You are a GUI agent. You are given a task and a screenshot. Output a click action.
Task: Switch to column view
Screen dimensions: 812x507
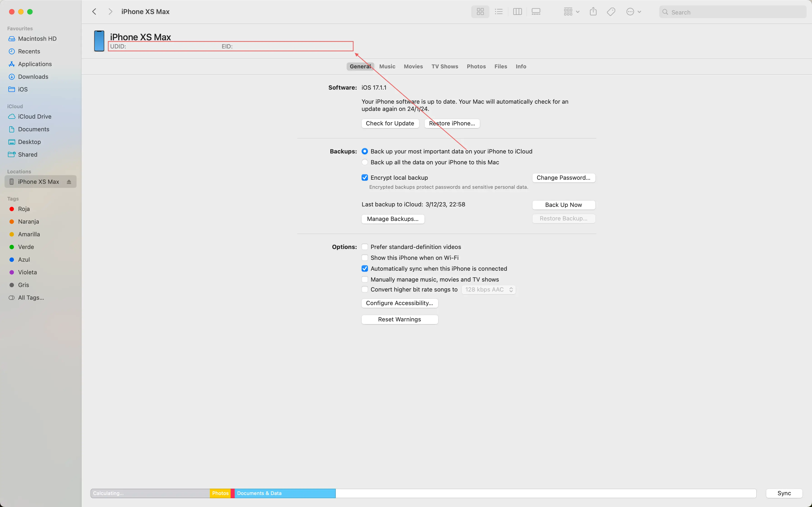pos(517,12)
